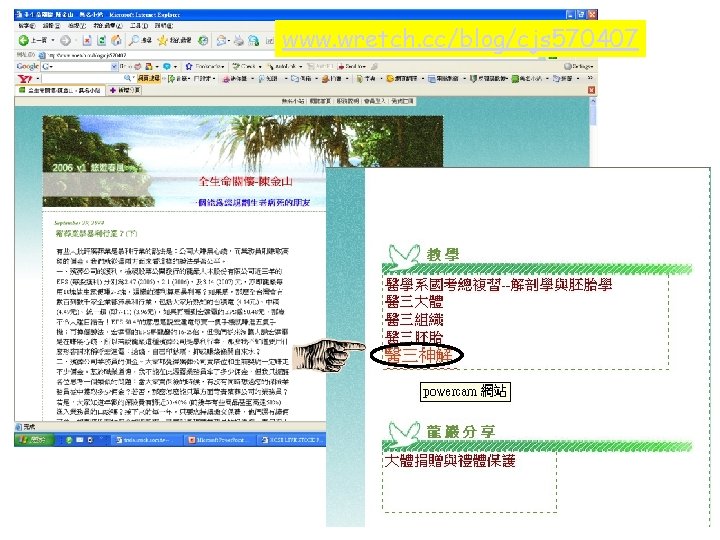Click the 醫三組織 link
720x540 pixels.
click(414, 320)
